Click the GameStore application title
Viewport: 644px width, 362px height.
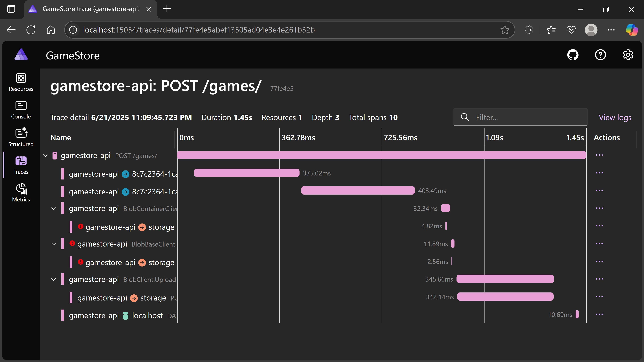(x=73, y=56)
